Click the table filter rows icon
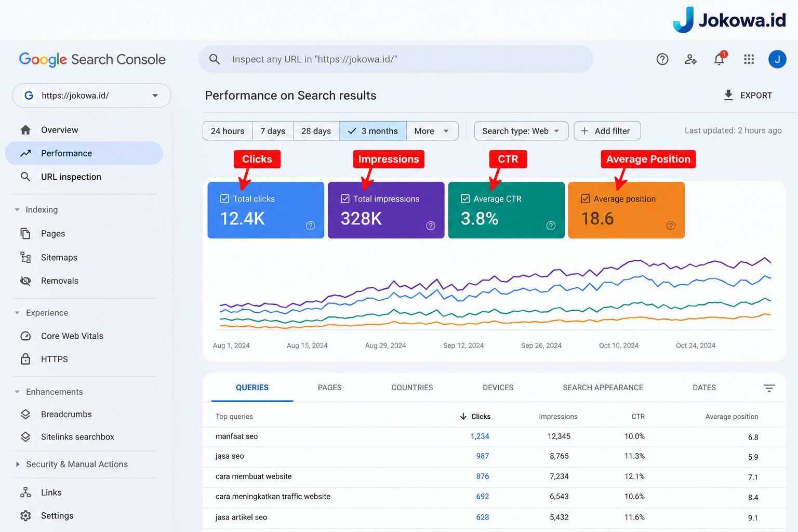Screen dimensions: 798x532 pos(769,388)
